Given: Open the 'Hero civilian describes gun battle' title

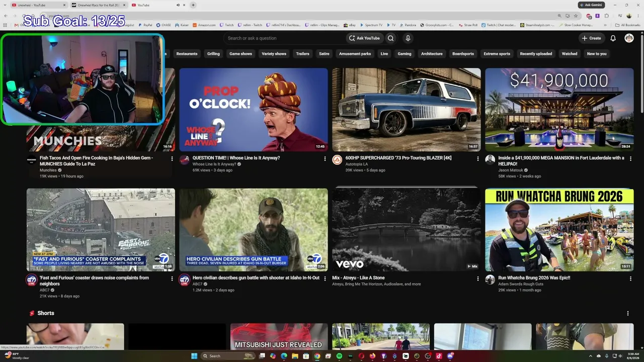Looking at the screenshot, I should (x=256, y=278).
